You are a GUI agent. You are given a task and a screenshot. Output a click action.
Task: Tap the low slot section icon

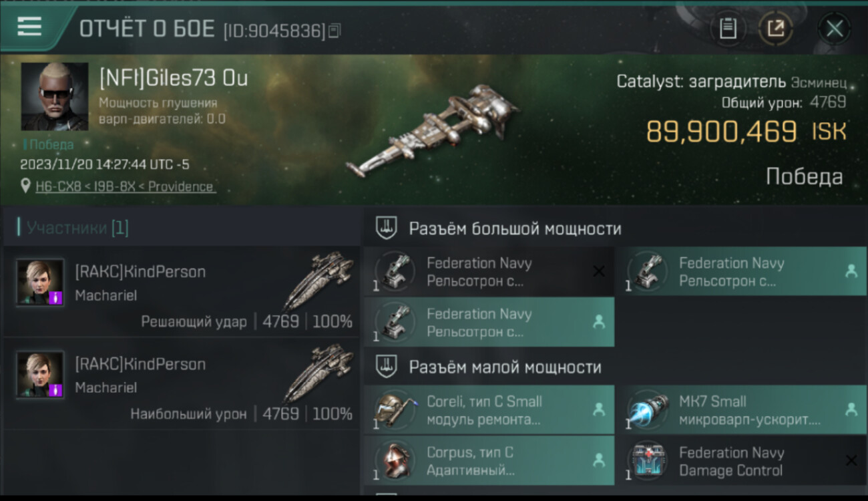(x=386, y=367)
